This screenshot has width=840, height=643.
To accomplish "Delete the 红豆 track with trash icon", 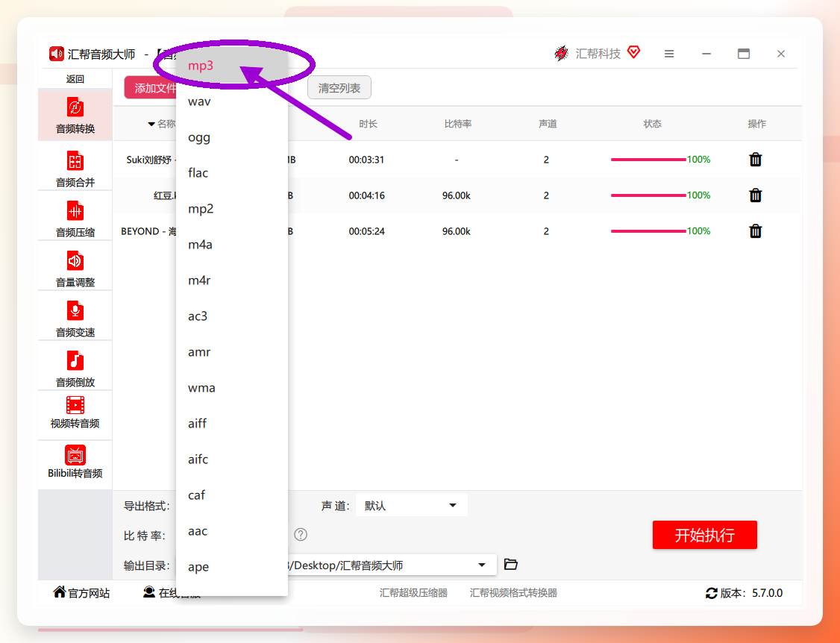I will point(756,195).
